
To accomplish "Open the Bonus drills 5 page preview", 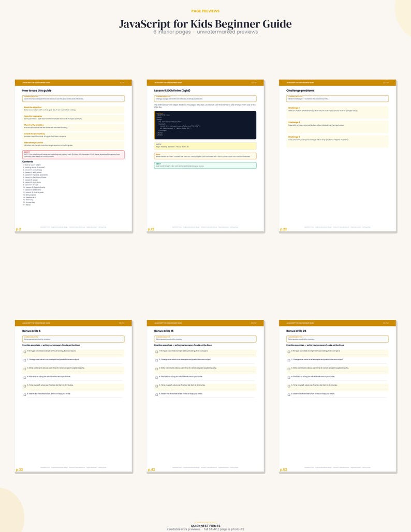I will tap(74, 396).
